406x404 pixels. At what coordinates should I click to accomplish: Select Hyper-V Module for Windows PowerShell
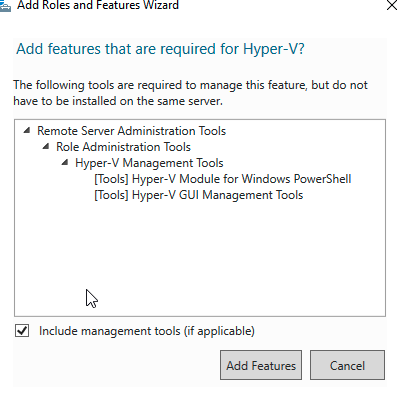(223, 179)
